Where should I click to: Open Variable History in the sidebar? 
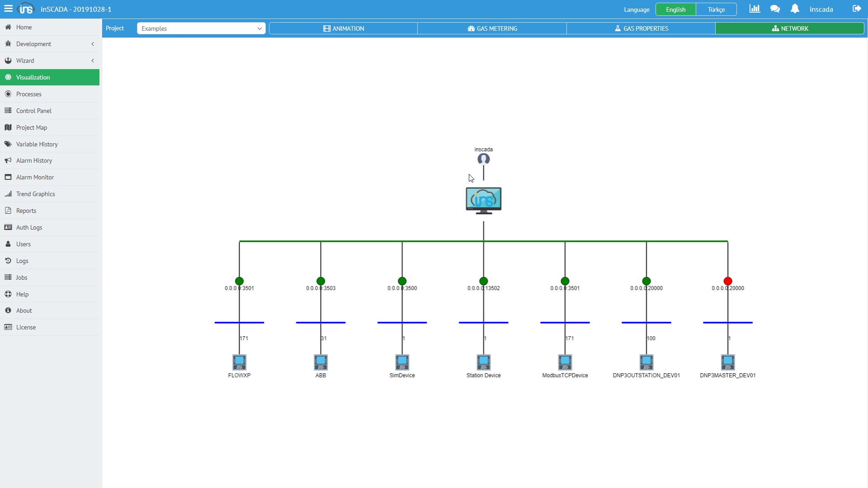click(x=50, y=144)
